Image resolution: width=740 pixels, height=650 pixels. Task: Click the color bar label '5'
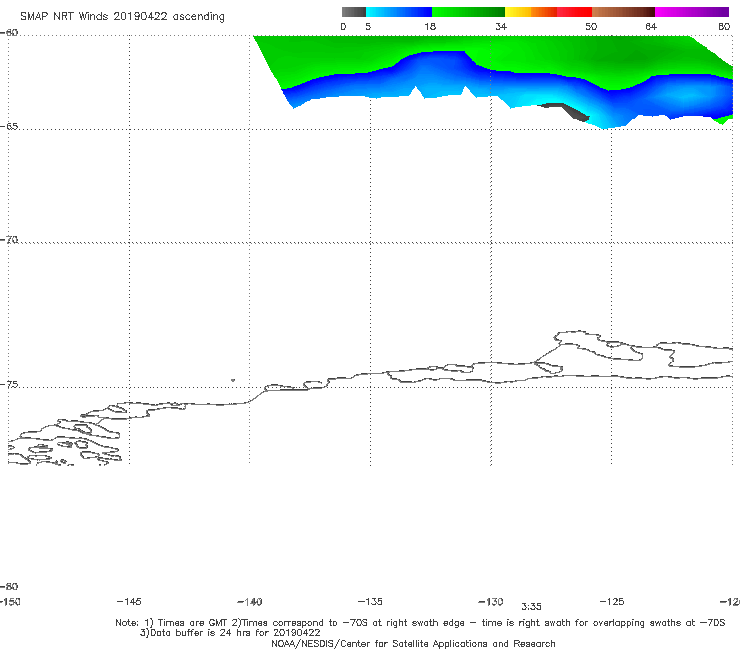pyautogui.click(x=368, y=27)
